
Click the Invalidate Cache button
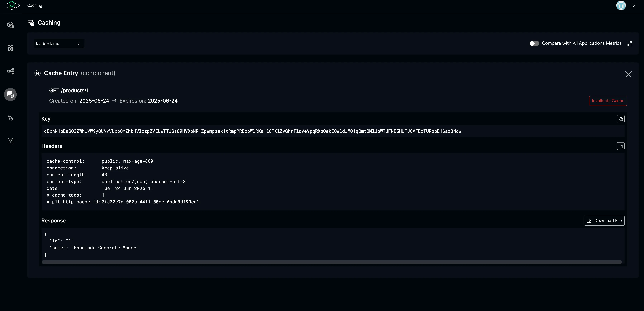(608, 101)
